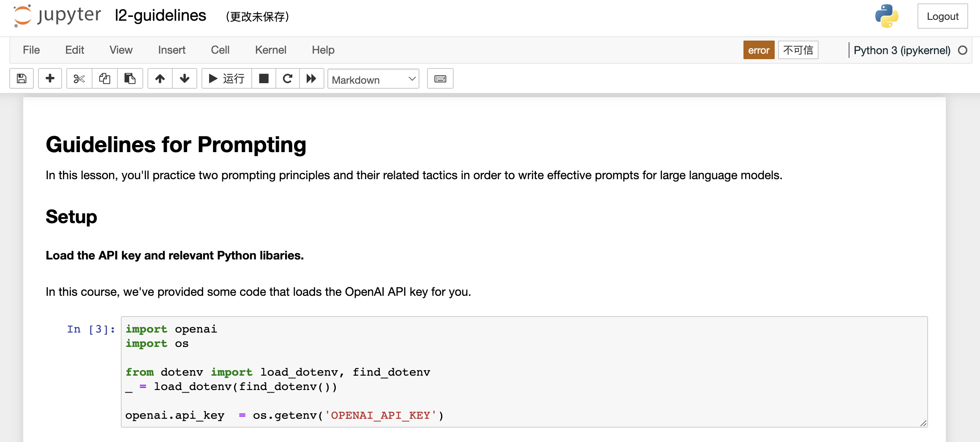980x442 pixels.
Task: Open the Kernel menu
Action: 270,50
